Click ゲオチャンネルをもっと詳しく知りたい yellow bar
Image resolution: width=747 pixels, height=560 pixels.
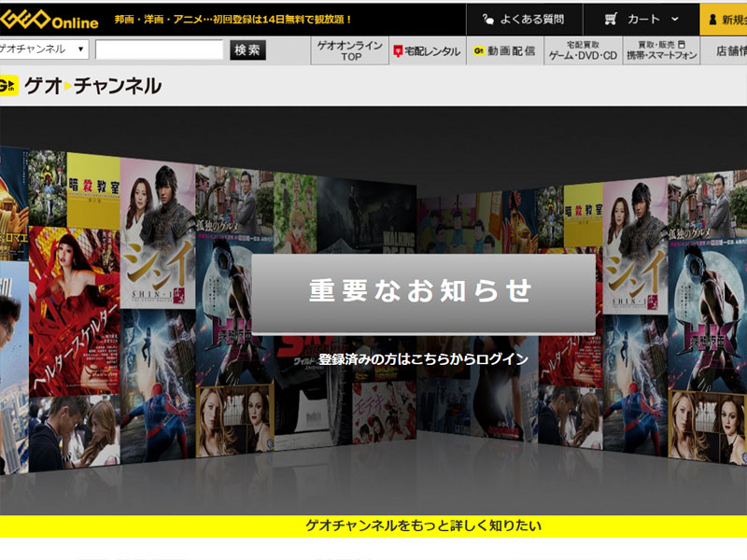373,525
